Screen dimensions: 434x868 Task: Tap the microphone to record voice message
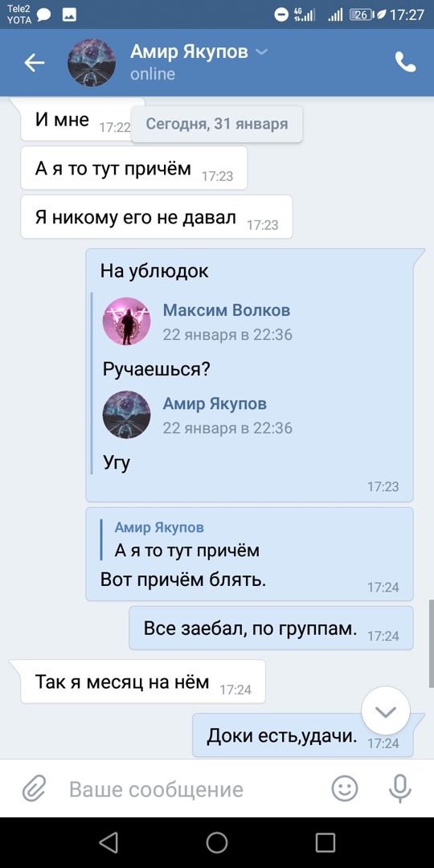[399, 788]
